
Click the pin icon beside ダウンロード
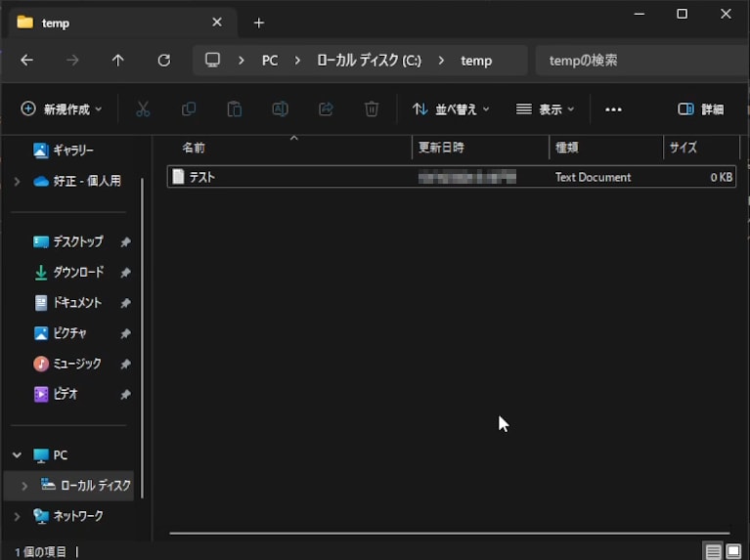(x=125, y=273)
